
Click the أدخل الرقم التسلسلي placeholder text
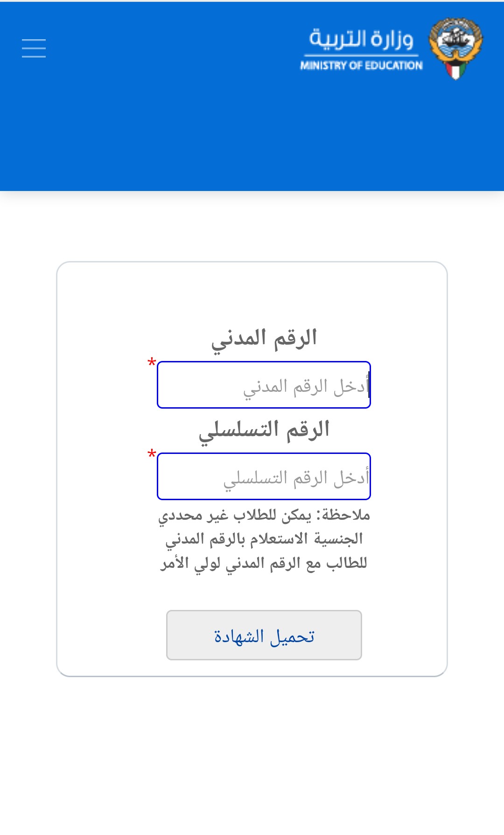tap(296, 479)
